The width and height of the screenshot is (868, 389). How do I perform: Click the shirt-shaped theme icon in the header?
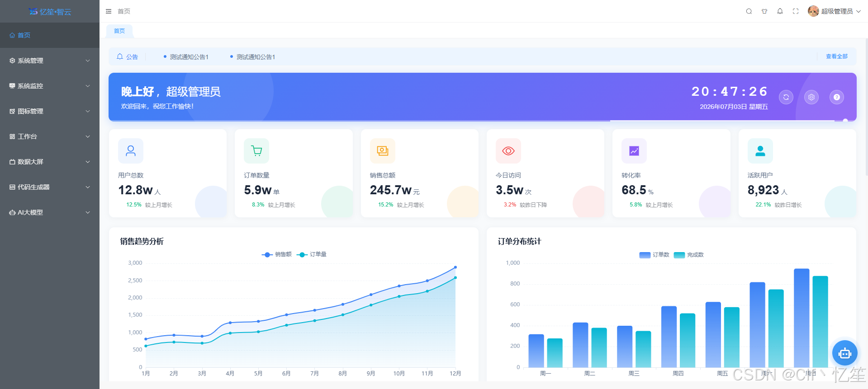pyautogui.click(x=764, y=11)
